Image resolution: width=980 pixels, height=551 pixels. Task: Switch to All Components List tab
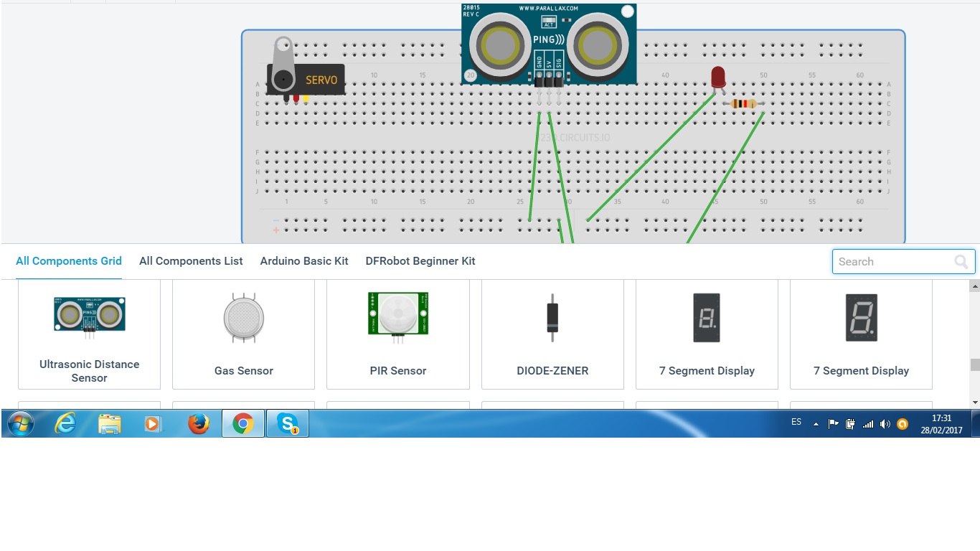tap(191, 261)
